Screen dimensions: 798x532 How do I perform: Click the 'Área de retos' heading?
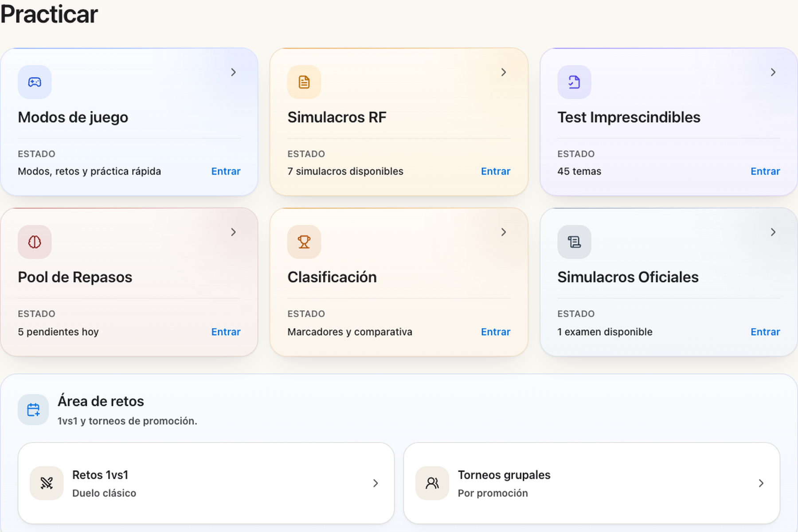tap(101, 401)
